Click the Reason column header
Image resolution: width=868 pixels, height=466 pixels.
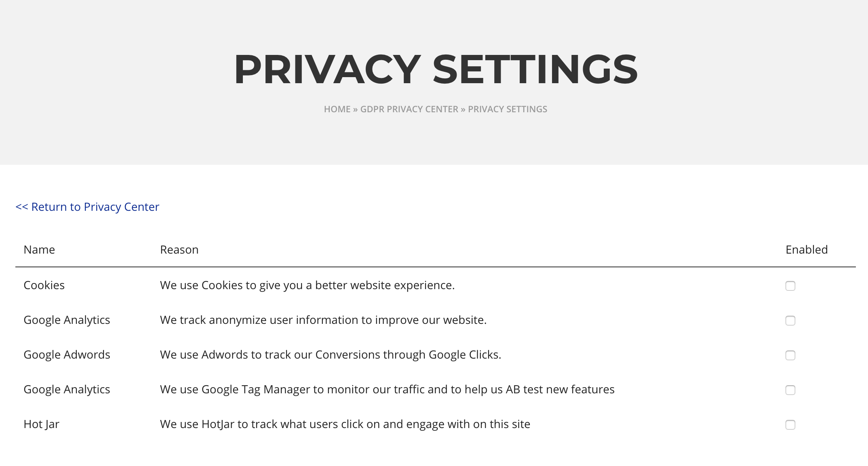pyautogui.click(x=179, y=250)
